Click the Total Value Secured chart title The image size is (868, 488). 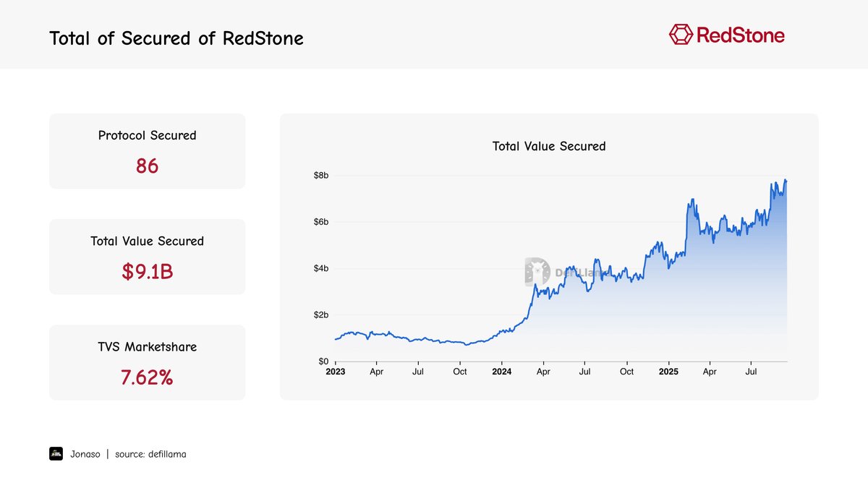click(548, 146)
